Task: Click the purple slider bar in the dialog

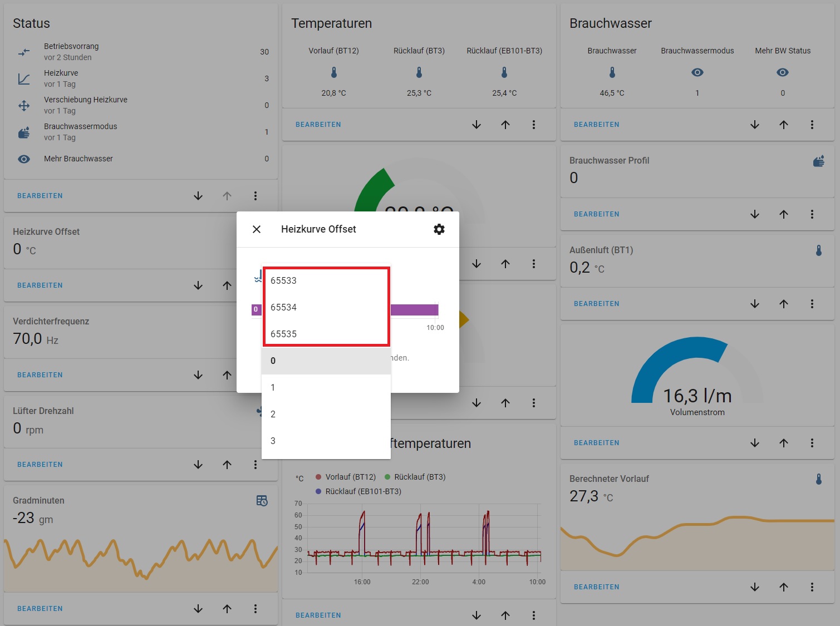Action: 415,309
